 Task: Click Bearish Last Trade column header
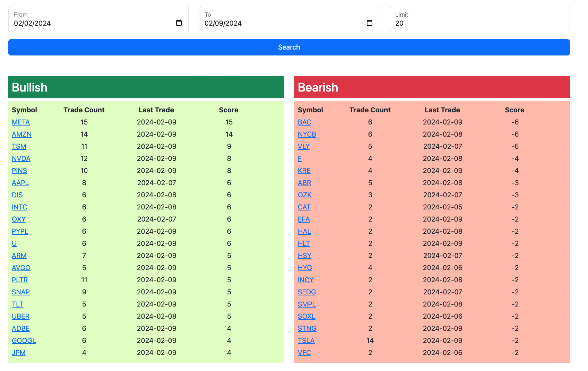point(442,110)
